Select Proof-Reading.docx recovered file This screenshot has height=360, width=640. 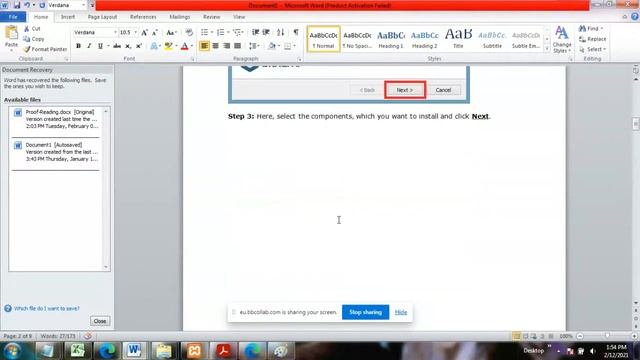point(56,119)
